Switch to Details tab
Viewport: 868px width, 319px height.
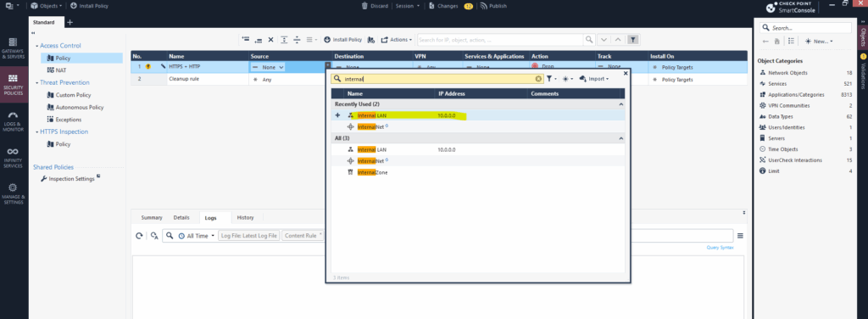coord(181,218)
